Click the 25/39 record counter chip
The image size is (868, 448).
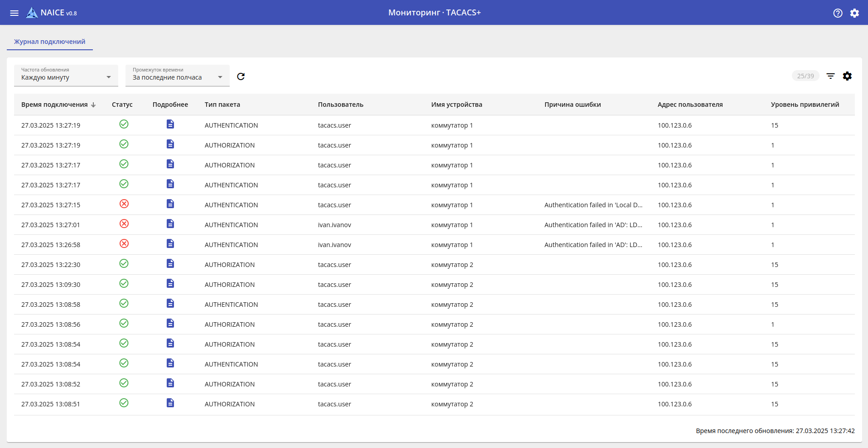pos(805,76)
